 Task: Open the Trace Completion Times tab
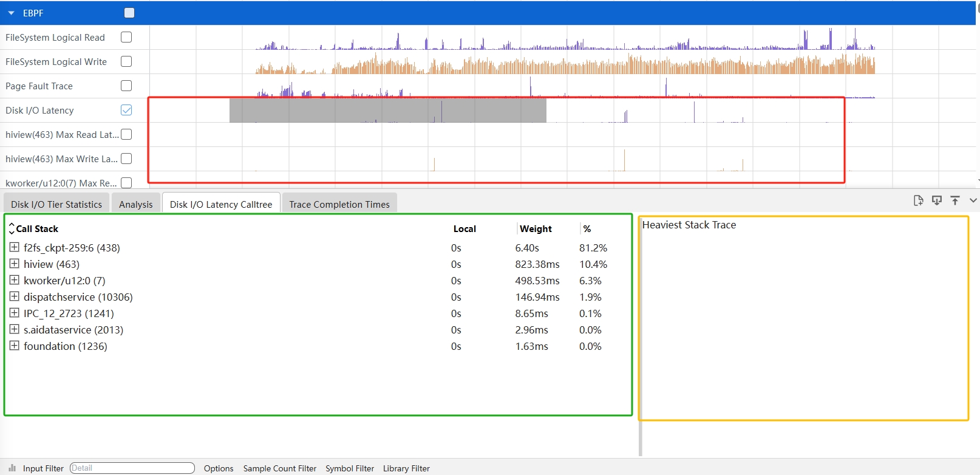tap(339, 204)
